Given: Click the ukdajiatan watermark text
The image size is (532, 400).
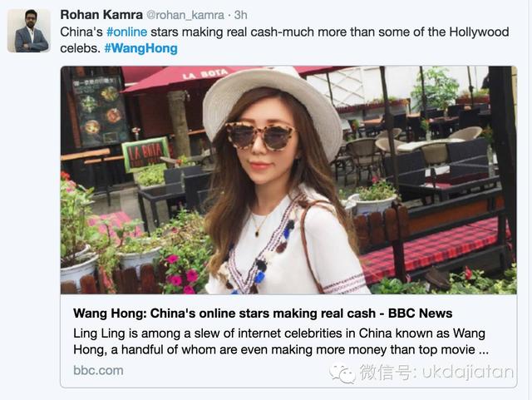Looking at the screenshot, I should pos(468,373).
